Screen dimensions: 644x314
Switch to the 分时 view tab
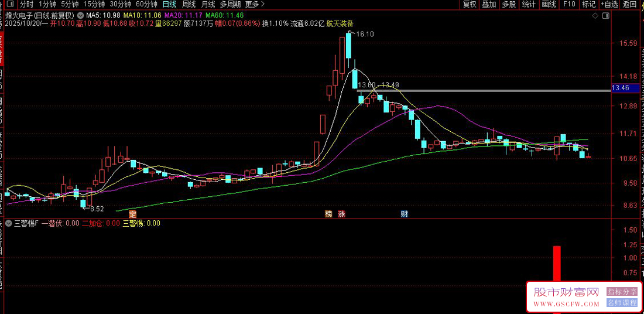click(27, 4)
